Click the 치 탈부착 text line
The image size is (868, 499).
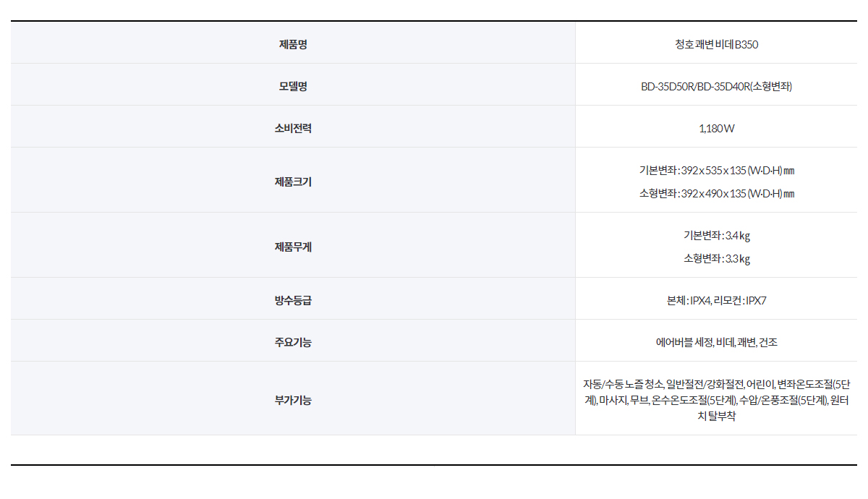click(x=716, y=416)
